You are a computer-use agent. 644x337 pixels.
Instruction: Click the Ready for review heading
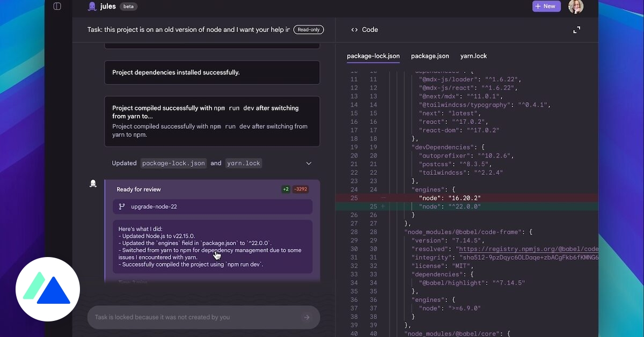coord(138,189)
